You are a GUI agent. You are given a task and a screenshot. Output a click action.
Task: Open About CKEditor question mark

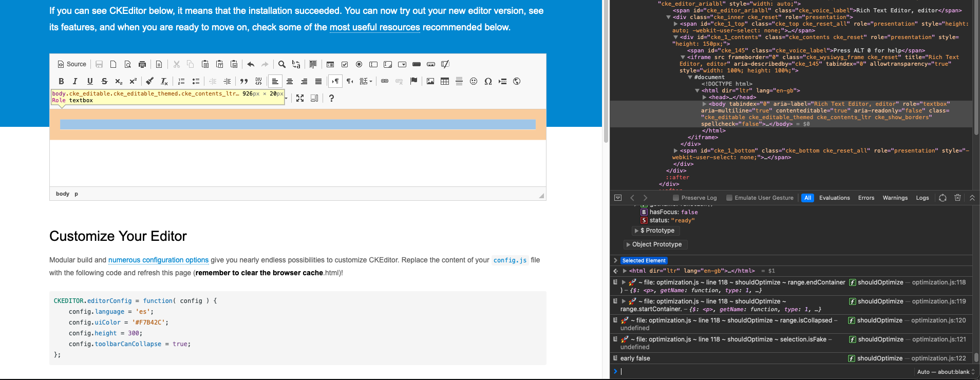(331, 98)
